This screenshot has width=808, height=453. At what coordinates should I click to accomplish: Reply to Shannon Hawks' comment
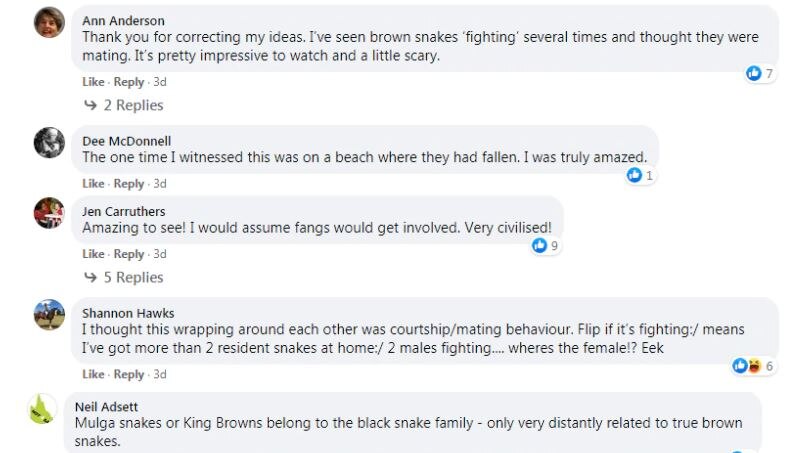[x=129, y=375]
